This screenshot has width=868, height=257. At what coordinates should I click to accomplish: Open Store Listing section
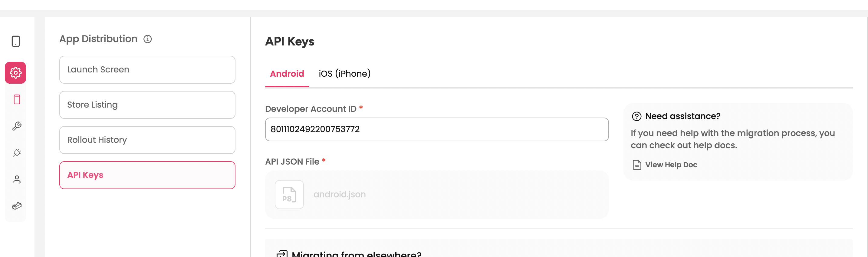(147, 105)
